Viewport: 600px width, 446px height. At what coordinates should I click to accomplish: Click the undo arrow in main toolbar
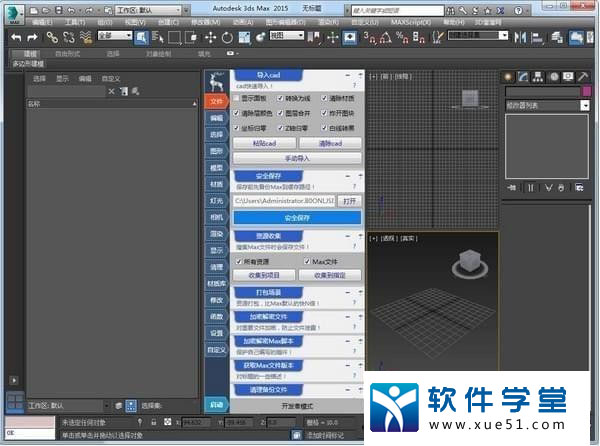click(x=16, y=36)
